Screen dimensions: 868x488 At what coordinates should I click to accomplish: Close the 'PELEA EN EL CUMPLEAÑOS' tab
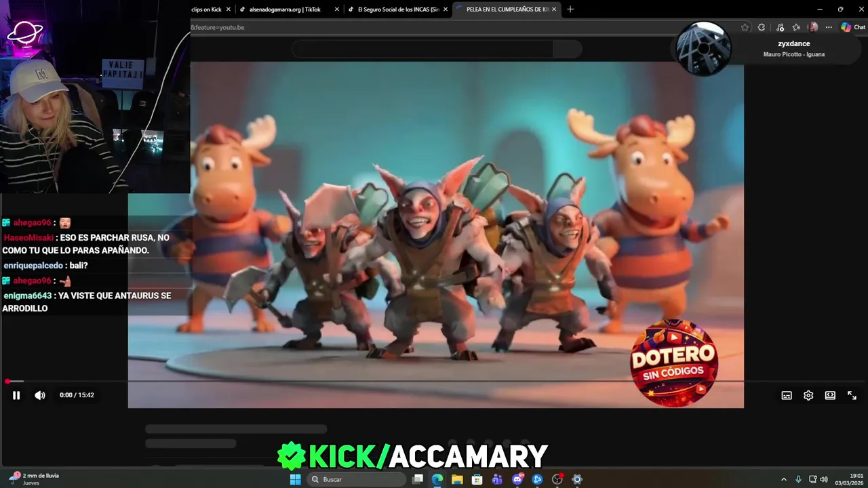pos(554,9)
